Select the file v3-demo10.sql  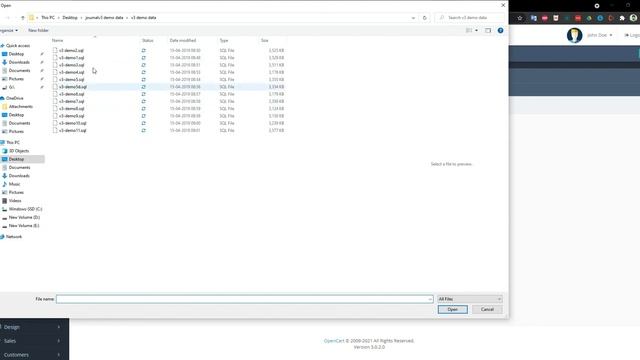73,123
